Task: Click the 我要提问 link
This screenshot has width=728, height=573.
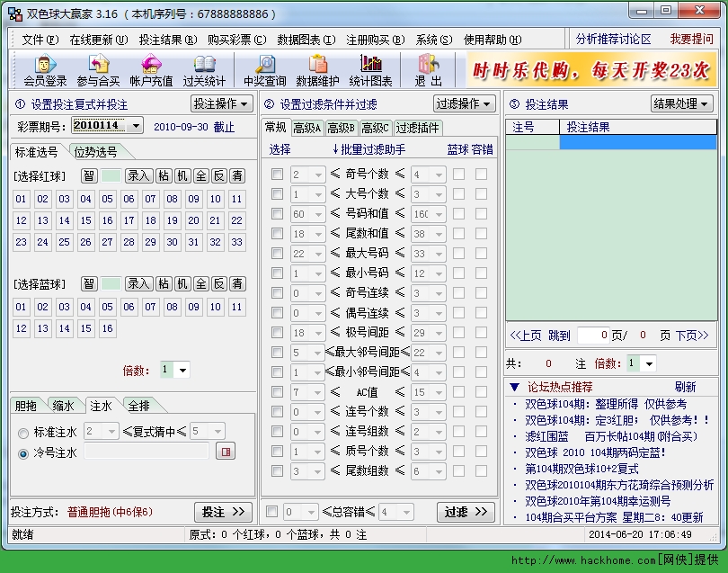Action: [691, 40]
